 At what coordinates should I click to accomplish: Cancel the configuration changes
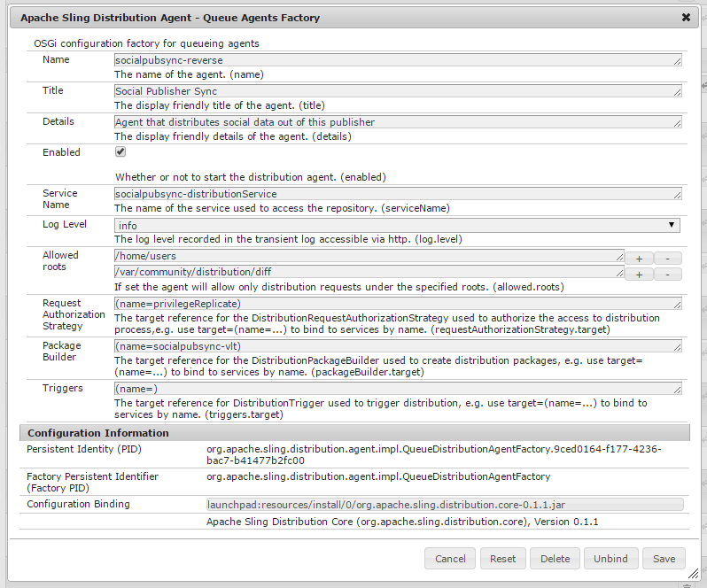point(450,559)
